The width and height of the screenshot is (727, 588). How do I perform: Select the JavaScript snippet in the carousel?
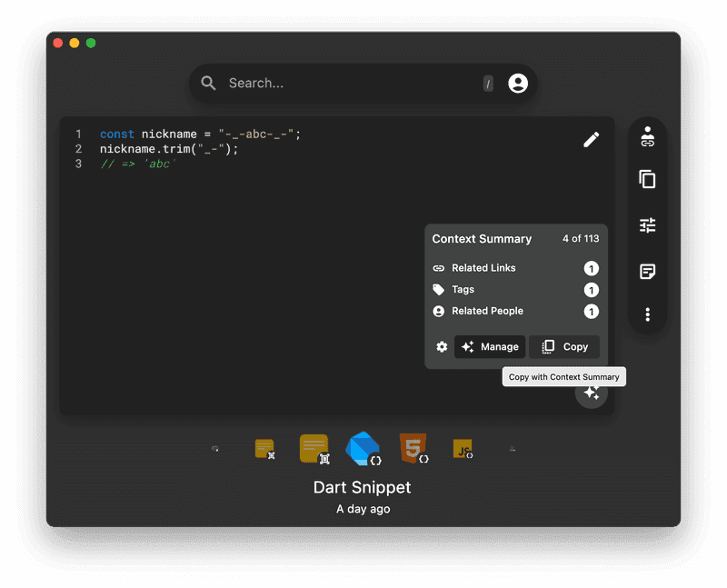coord(462,449)
